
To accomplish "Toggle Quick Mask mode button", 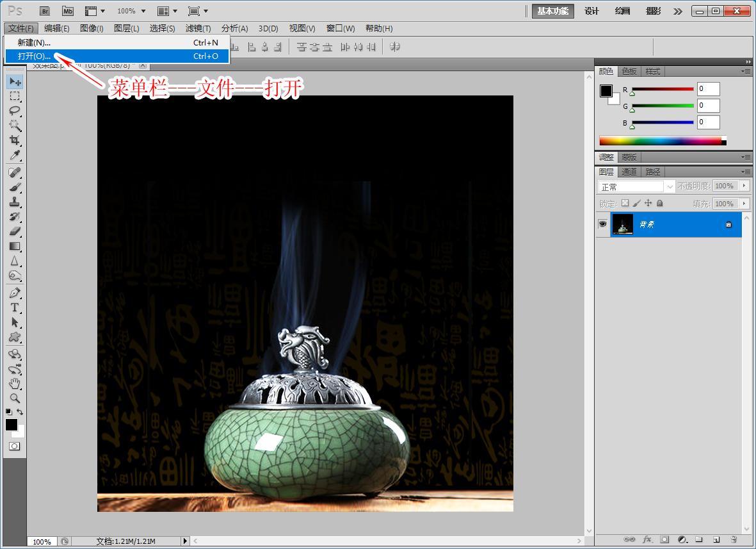I will pos(14,446).
